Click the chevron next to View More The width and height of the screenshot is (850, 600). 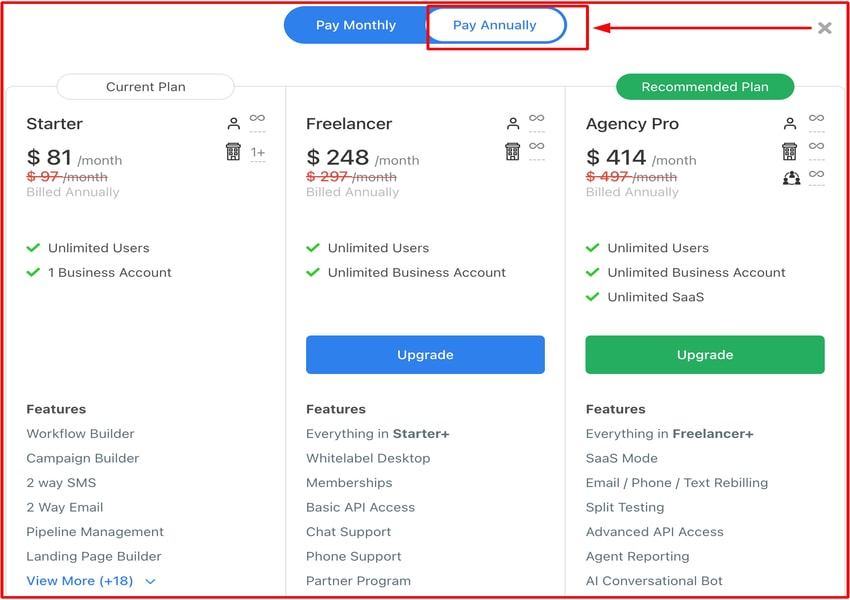pyautogui.click(x=151, y=581)
